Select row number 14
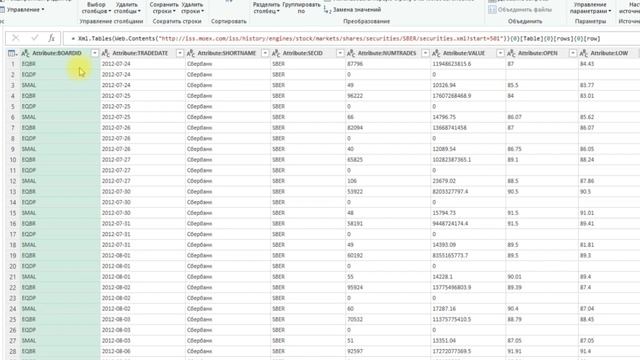 13,202
